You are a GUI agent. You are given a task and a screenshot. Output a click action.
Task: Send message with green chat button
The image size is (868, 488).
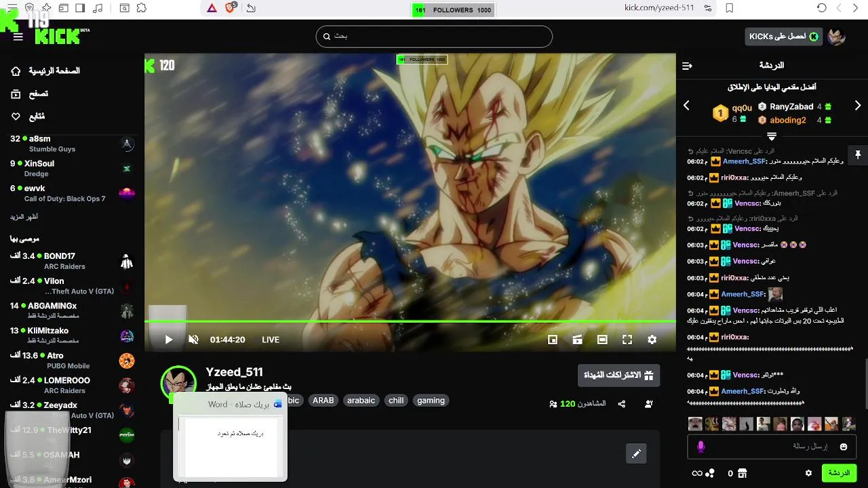838,473
